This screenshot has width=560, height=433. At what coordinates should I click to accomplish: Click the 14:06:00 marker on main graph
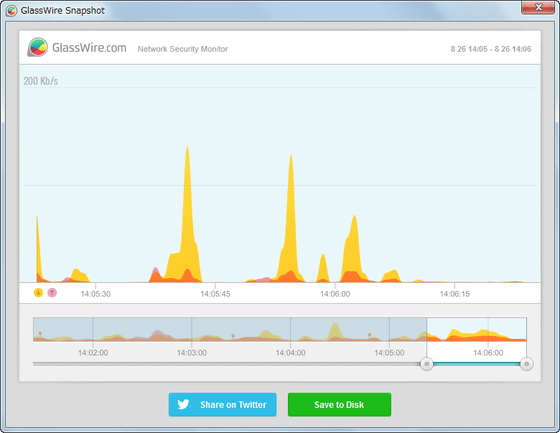335,294
